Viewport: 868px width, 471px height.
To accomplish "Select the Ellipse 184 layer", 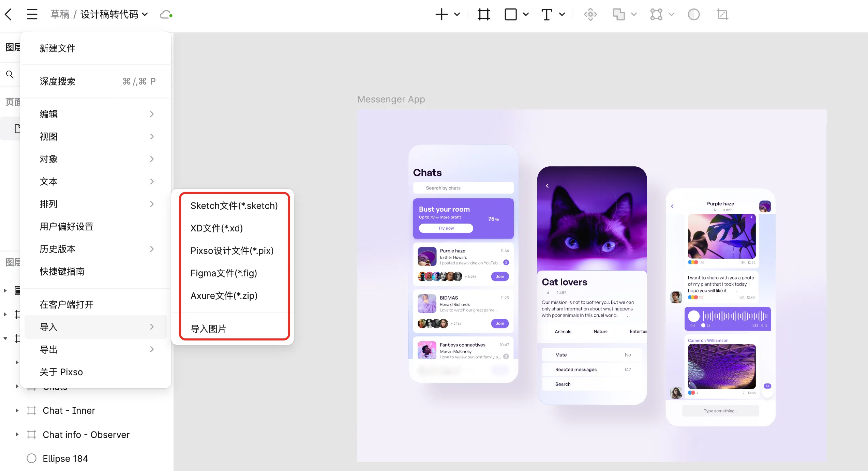I will coord(65,458).
